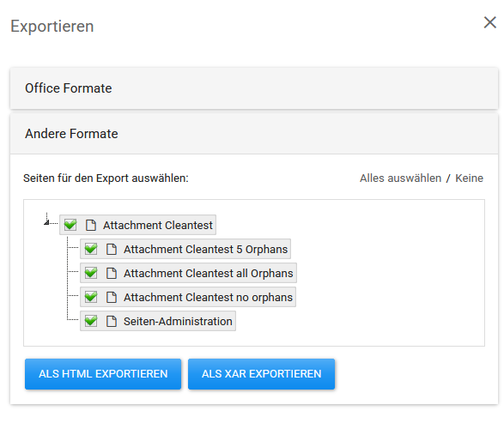
Task: Collapse the Attachment Cleantest tree node arrow
Action: (46, 222)
